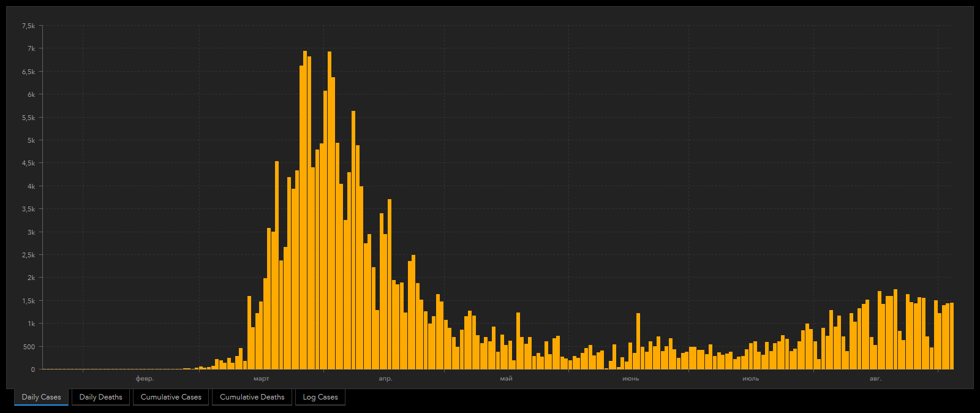
Task: Click the active Daily Cases tab
Action: click(41, 397)
